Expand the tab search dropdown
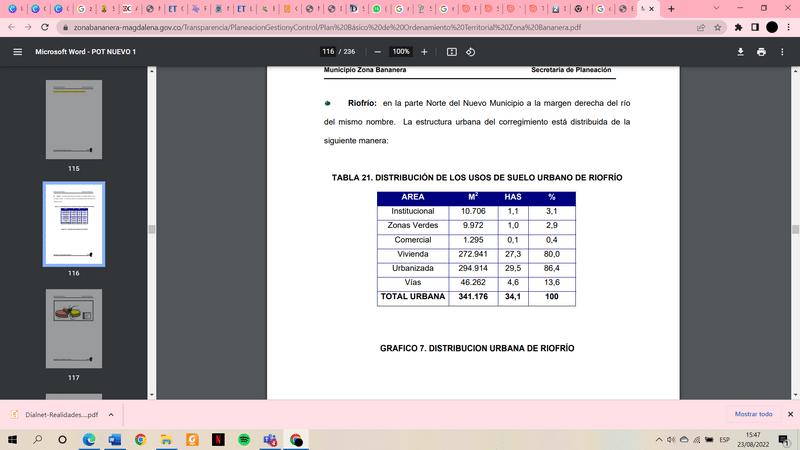The width and height of the screenshot is (800, 450). click(716, 9)
